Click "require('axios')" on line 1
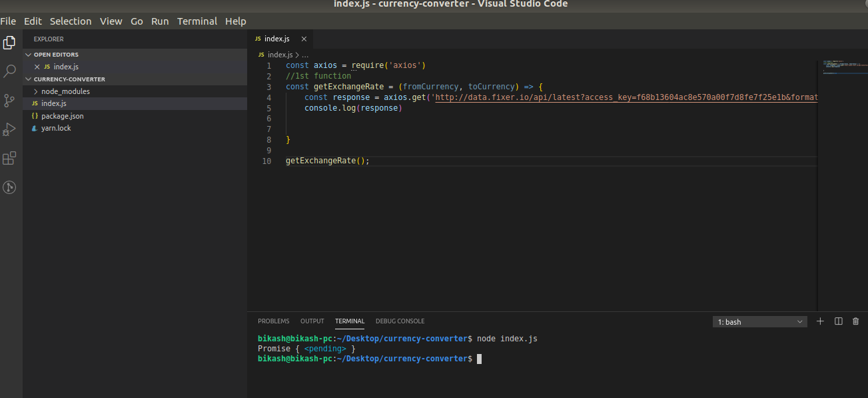The height and width of the screenshot is (398, 868). (388, 65)
